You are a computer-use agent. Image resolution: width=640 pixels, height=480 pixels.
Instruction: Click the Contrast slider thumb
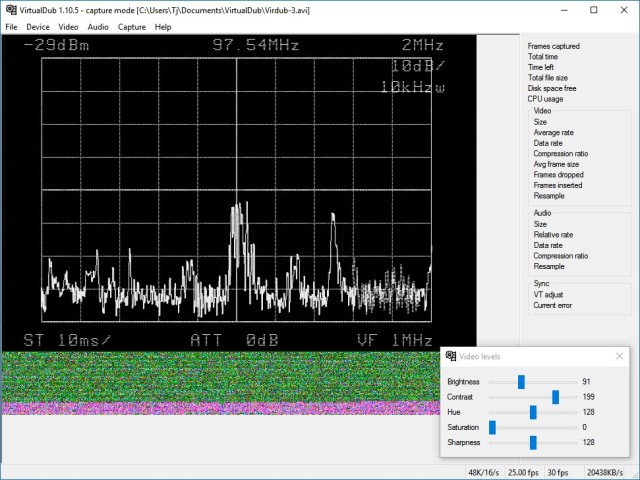click(555, 397)
